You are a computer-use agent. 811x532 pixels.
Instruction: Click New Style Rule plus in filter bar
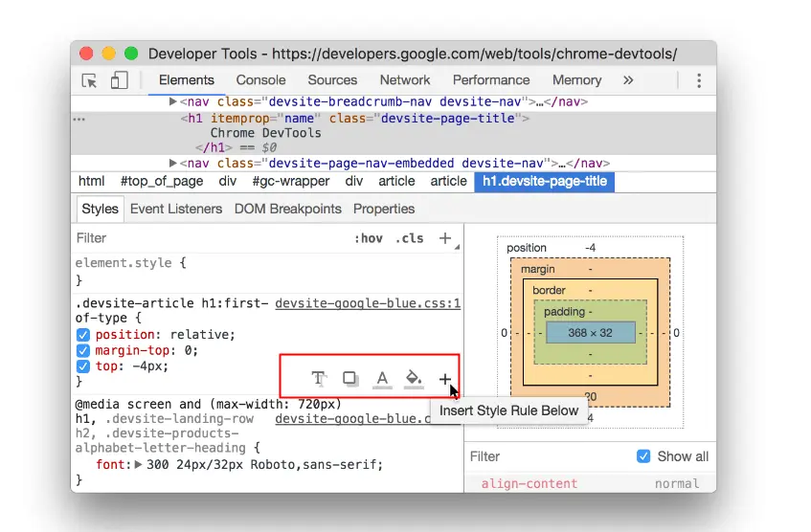445,238
